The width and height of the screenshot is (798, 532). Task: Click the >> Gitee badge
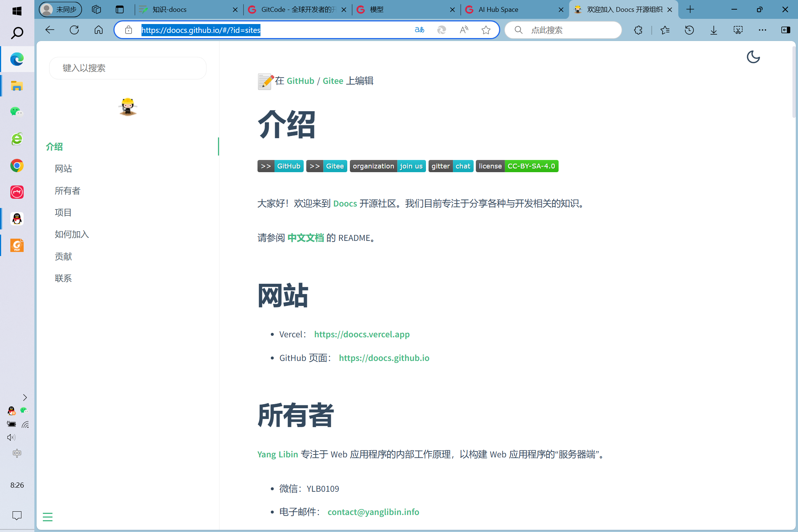click(x=327, y=166)
